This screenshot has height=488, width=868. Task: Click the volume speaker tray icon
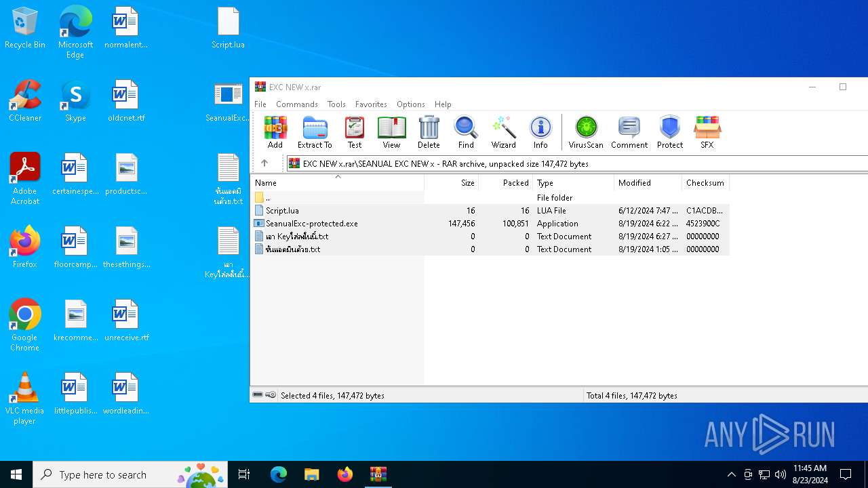781,474
